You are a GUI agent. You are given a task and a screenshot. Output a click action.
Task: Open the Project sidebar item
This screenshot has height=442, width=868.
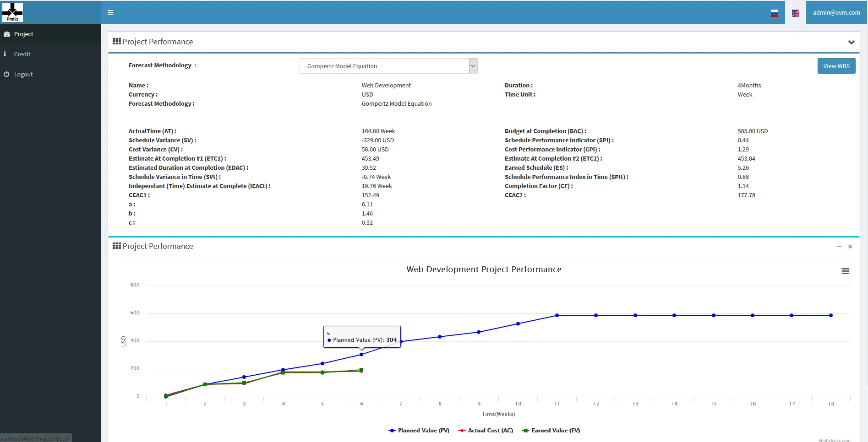(x=50, y=34)
